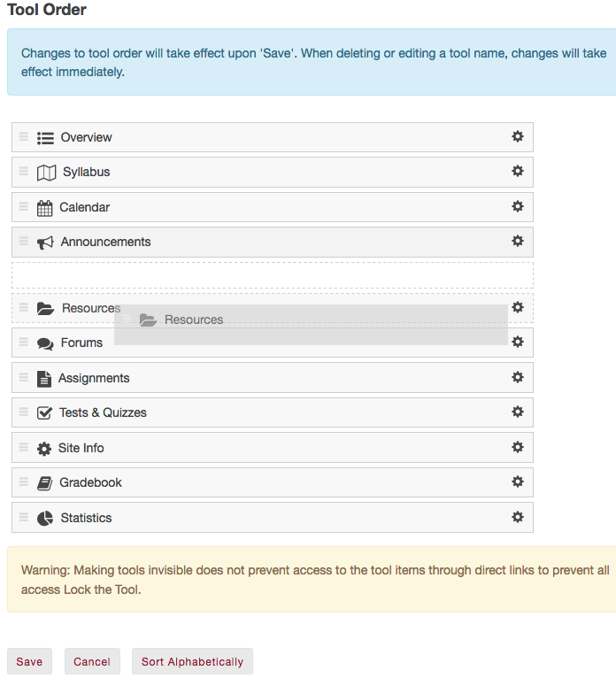Click the Syllabus map icon
The width and height of the screenshot is (616, 678).
point(46,173)
